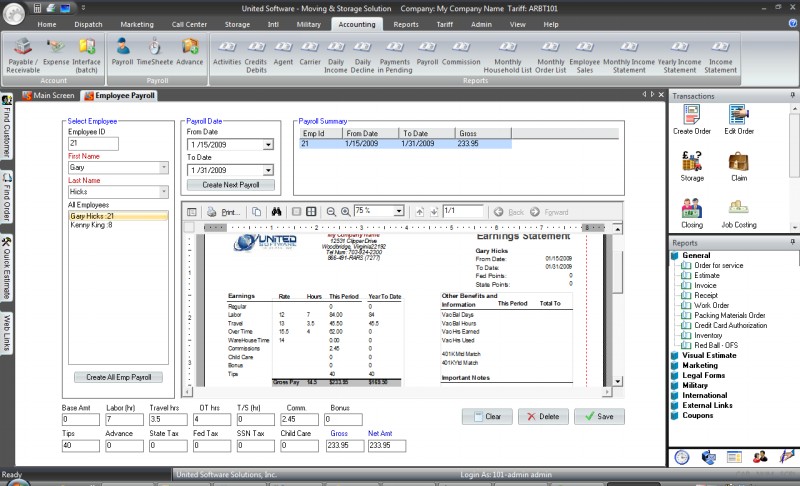Image resolution: width=800 pixels, height=486 pixels.
Task: Open the 75 % zoom dropdown
Action: coord(399,211)
